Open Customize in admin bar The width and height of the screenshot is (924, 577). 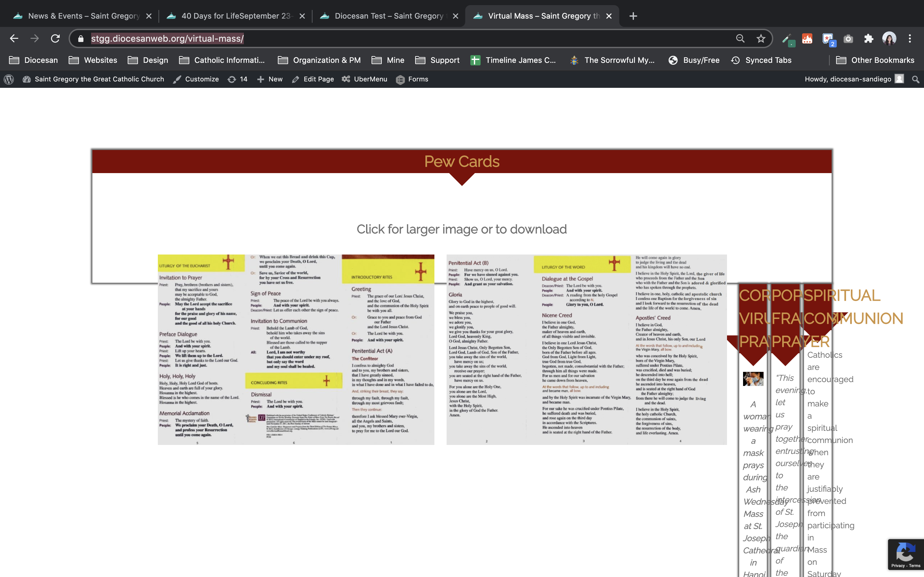click(x=196, y=79)
